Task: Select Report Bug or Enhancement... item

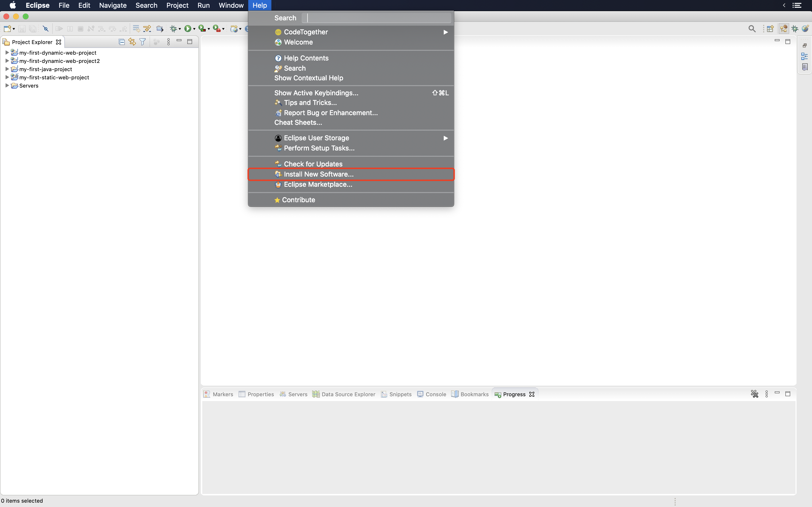Action: 351,113
